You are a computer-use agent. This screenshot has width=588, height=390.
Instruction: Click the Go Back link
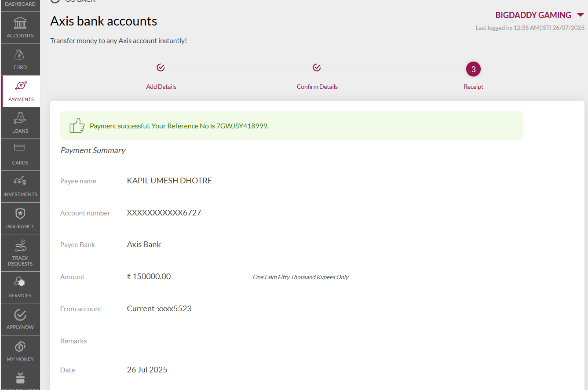pyautogui.click(x=73, y=1)
